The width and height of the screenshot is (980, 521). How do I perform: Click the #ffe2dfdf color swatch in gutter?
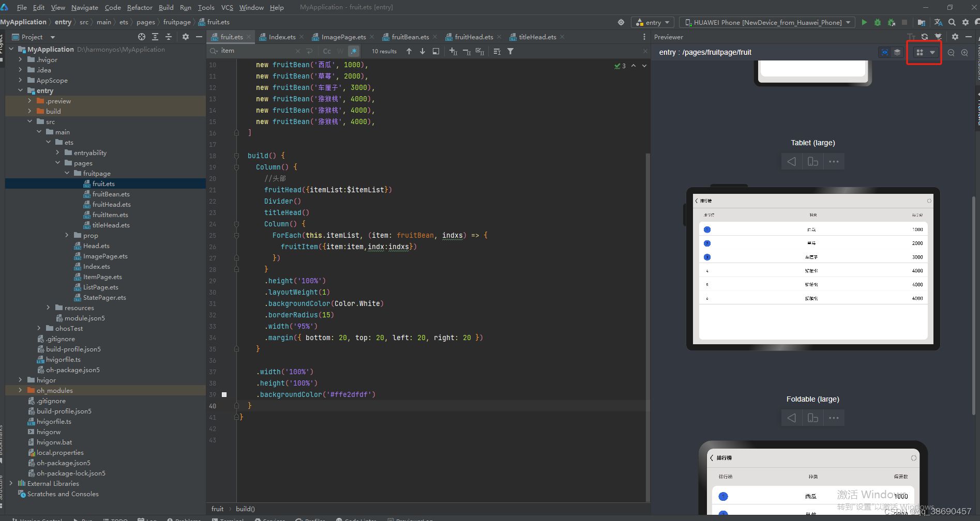point(224,394)
